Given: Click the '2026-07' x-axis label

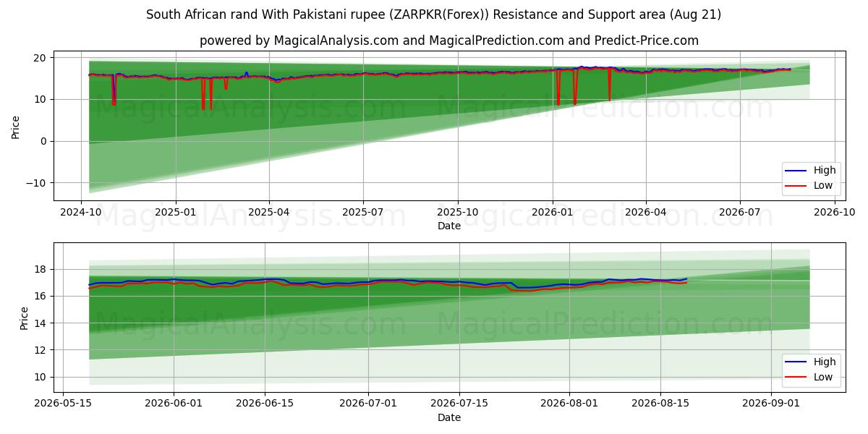Looking at the screenshot, I should (739, 213).
